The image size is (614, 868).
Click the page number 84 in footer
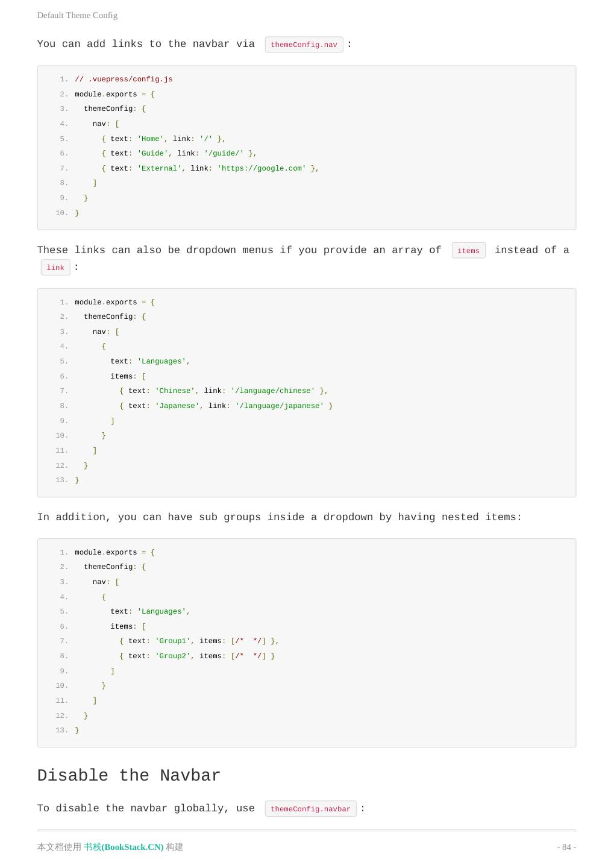click(566, 847)
